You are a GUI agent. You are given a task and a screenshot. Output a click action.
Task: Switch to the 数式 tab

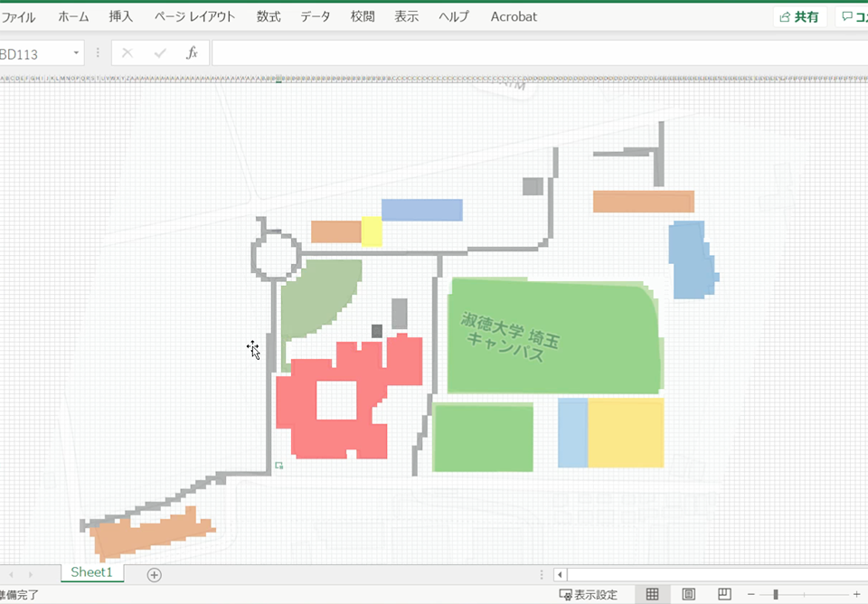click(269, 17)
